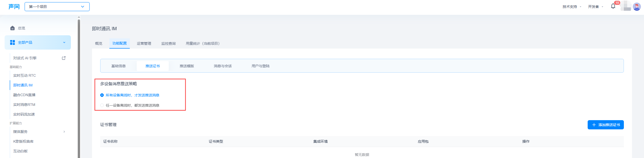Click the sidebar vertical scrollbar
The image size is (644, 158).
[79, 88]
